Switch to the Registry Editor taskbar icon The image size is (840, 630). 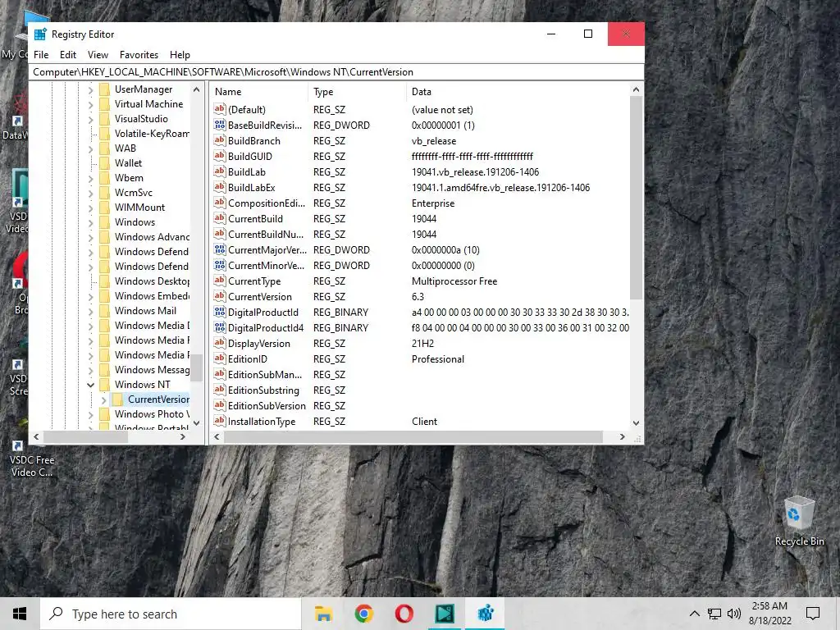click(485, 614)
